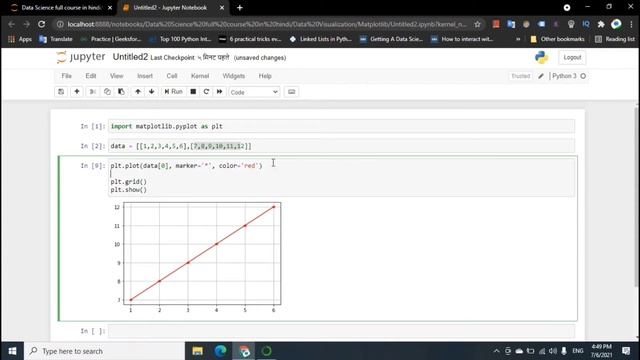This screenshot has width=640, height=360.
Task: Click the Logout button
Action: 572,58
